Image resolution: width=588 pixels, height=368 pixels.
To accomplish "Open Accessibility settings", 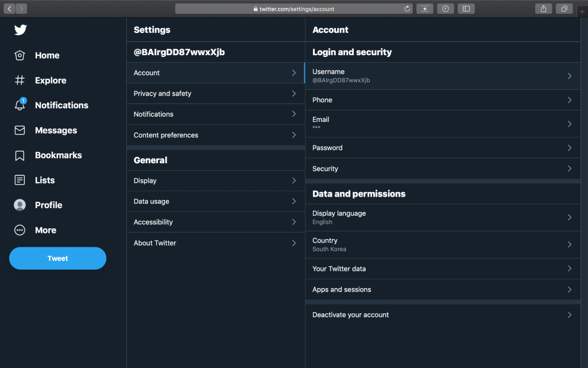I will coord(216,222).
